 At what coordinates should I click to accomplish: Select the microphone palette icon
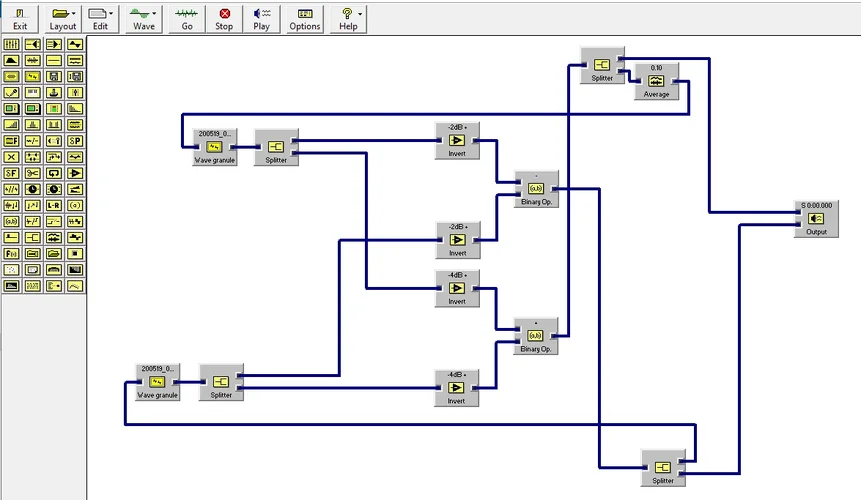[x=12, y=93]
